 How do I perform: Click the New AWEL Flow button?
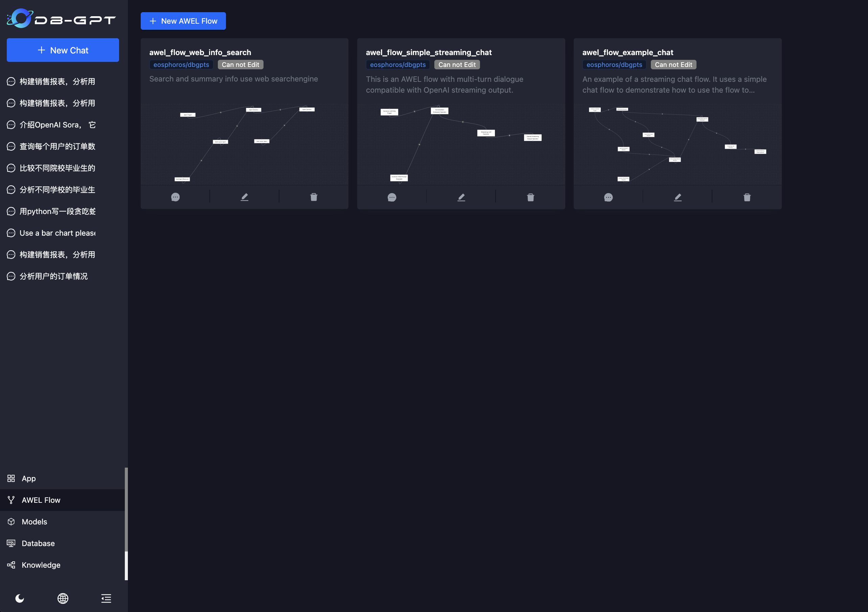click(x=183, y=21)
